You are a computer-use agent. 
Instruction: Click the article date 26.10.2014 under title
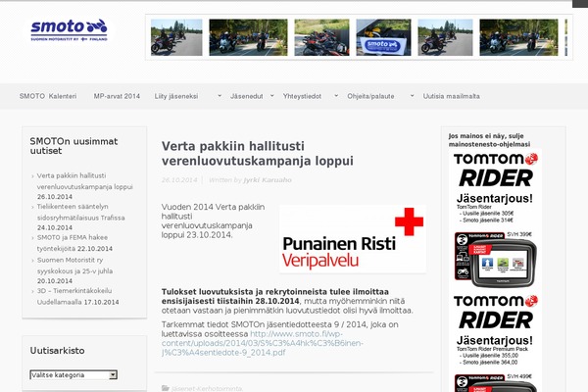pyautogui.click(x=179, y=180)
